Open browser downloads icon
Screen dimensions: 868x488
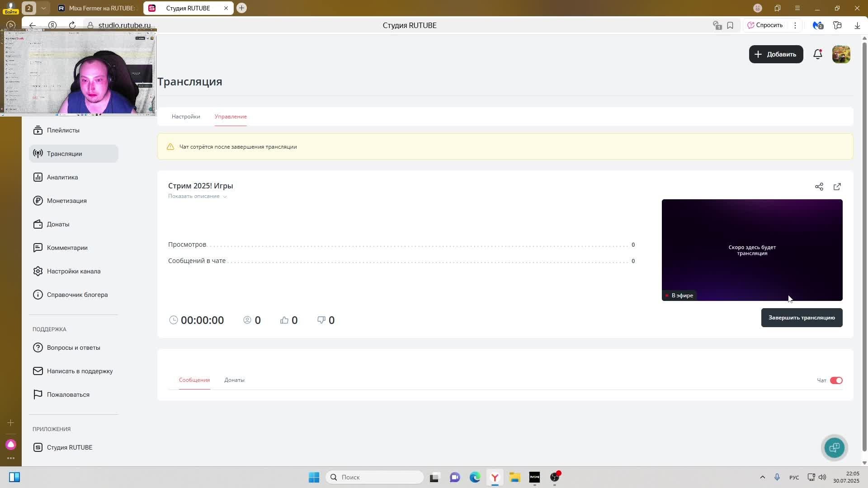pyautogui.click(x=857, y=25)
